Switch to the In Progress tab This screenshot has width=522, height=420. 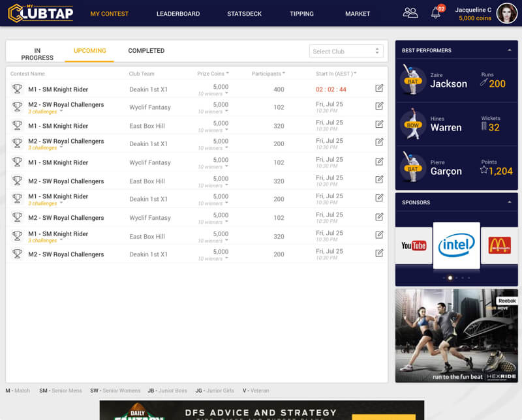click(x=37, y=54)
